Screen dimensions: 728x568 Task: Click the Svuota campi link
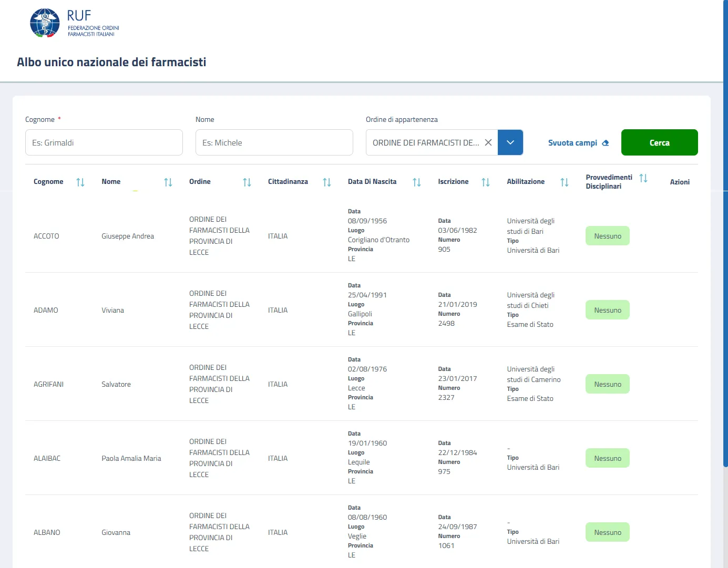[578, 143]
